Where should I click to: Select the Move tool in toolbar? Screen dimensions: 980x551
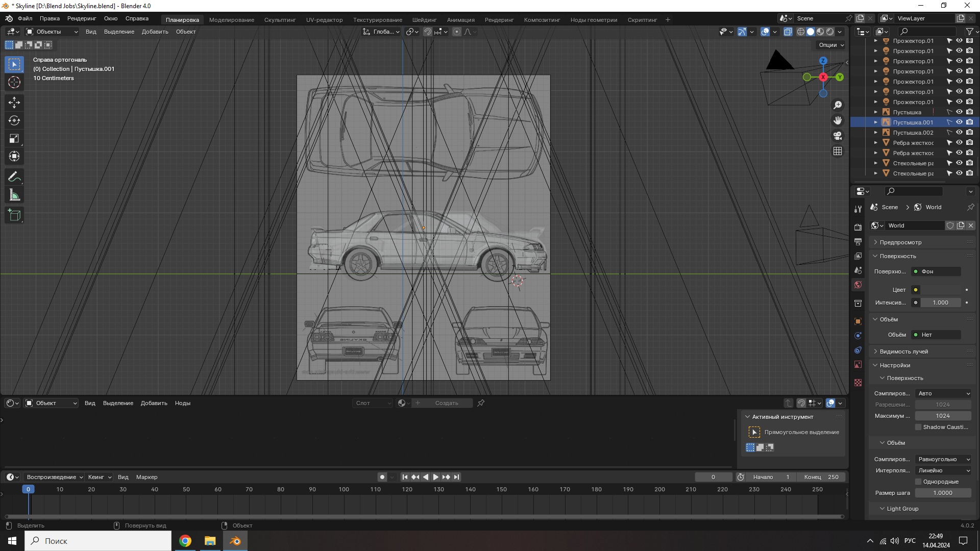[14, 103]
